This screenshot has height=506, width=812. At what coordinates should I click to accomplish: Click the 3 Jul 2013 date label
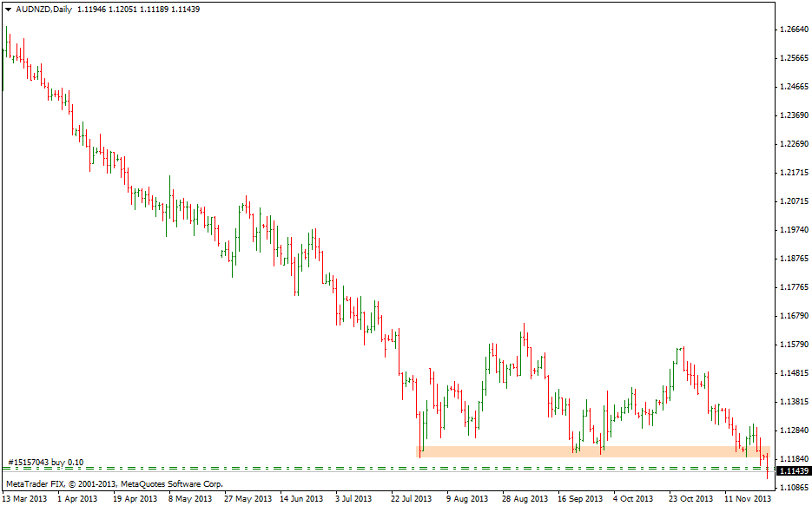click(x=354, y=499)
